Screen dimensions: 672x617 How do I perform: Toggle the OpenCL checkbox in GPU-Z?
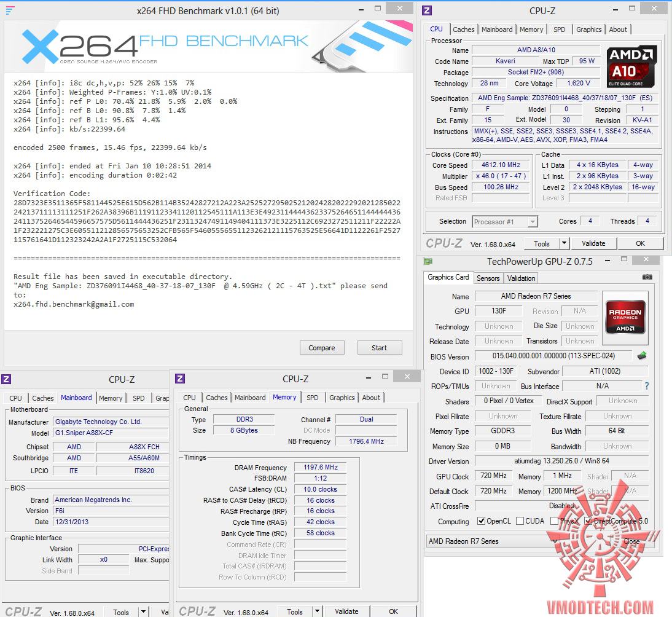coord(482,521)
